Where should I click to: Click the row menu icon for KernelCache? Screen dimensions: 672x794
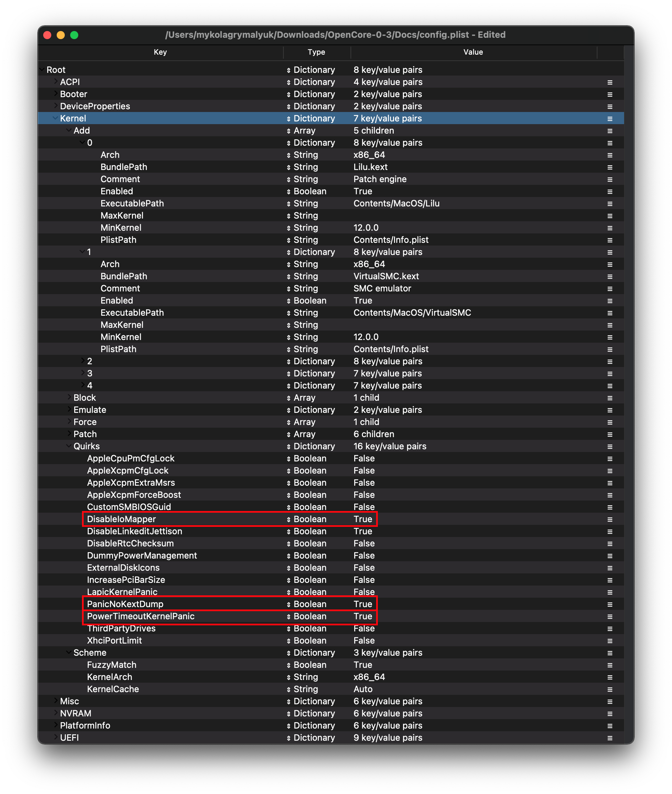pyautogui.click(x=610, y=689)
